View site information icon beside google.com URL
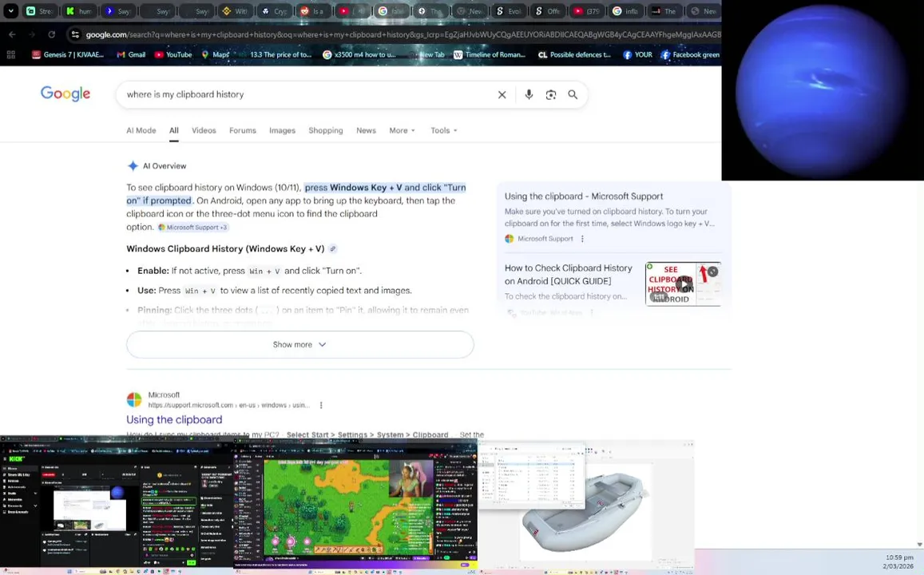Screen dimensions: 924x575 75,35
